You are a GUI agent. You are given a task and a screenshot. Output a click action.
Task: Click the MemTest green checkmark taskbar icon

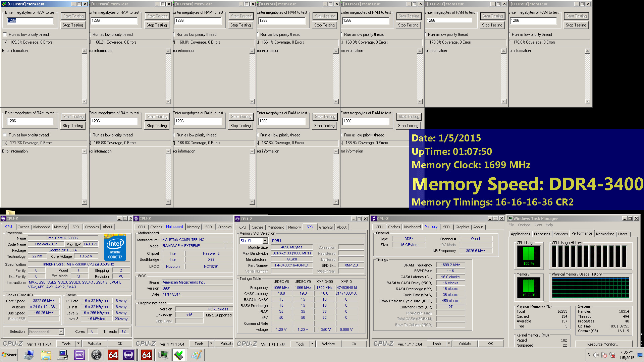[x=179, y=355]
